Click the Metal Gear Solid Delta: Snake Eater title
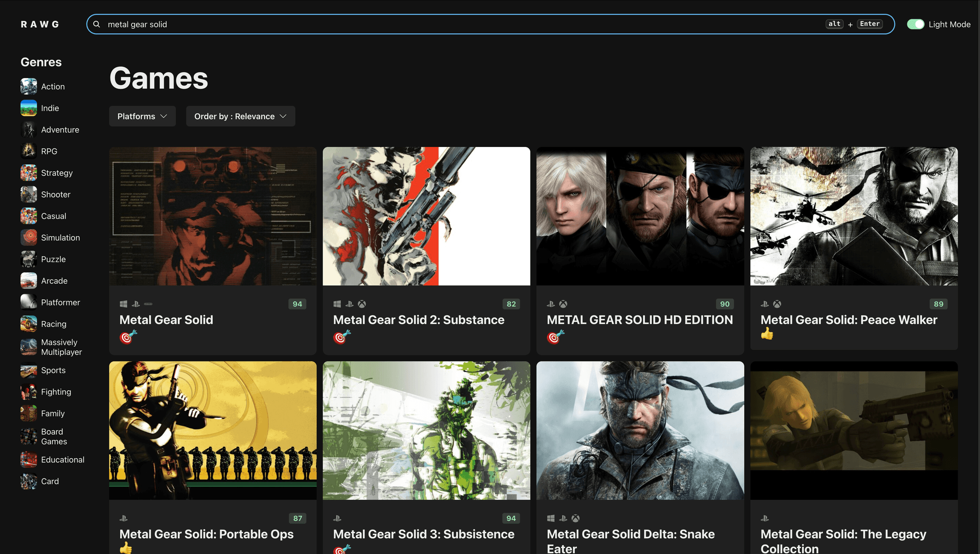Screen dimensions: 980x554 [631, 541]
